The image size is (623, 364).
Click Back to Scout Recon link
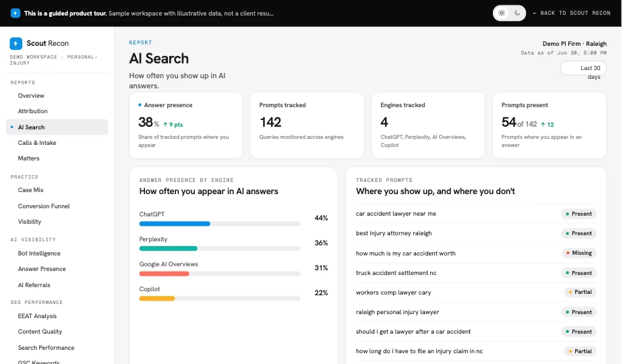coord(571,13)
